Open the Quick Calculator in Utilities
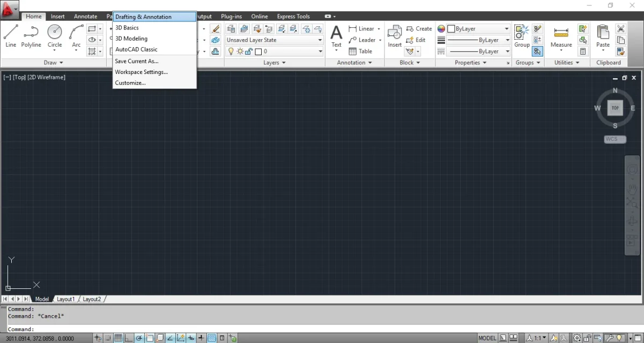Screen dimensions: 644x343 click(x=583, y=51)
